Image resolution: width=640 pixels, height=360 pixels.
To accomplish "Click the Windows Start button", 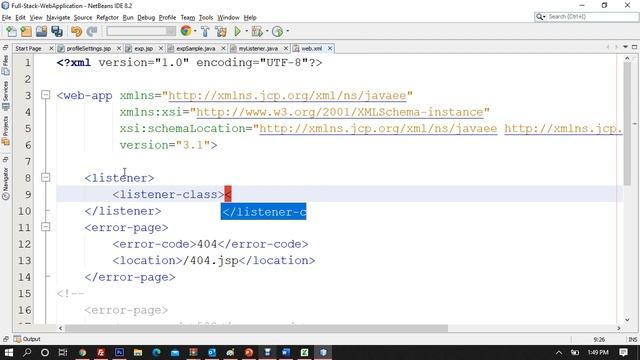I will pos(9,352).
